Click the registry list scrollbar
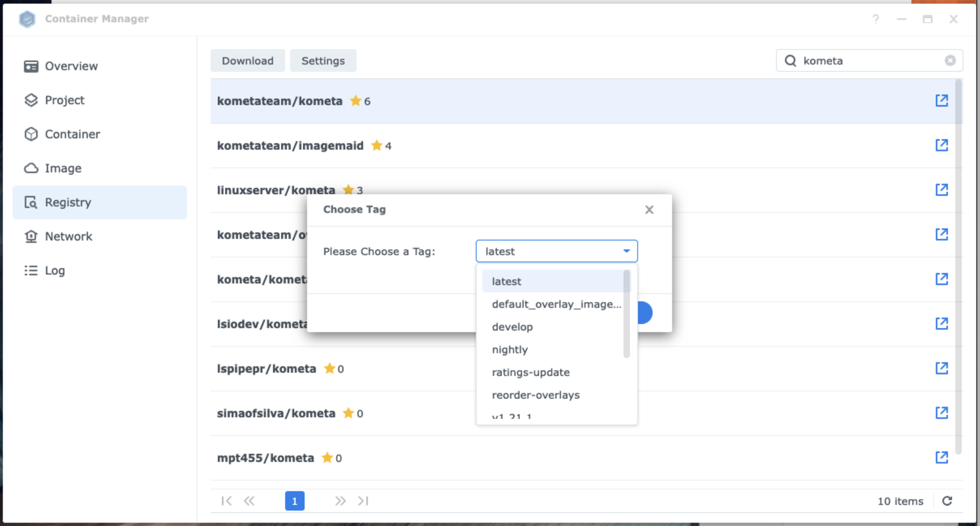980x526 pixels. (959, 266)
